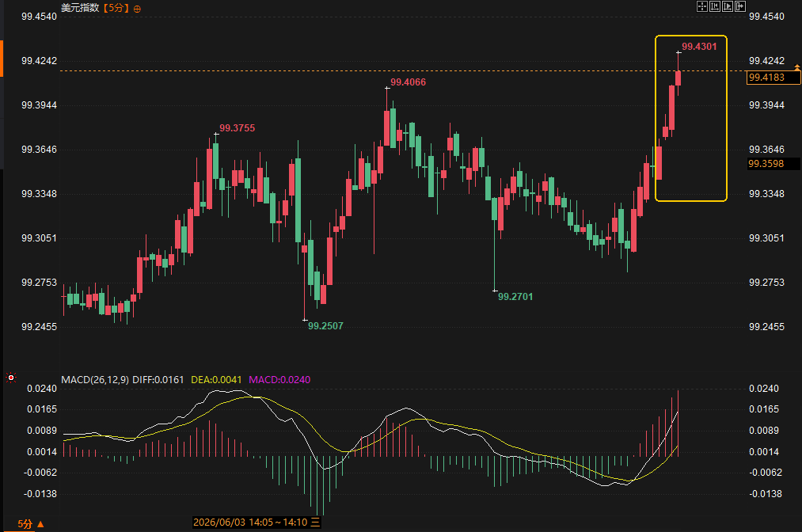This screenshot has width=802, height=532.
Task: Click the date range 2026/06/03 14:05~14:10
Action: (x=250, y=522)
